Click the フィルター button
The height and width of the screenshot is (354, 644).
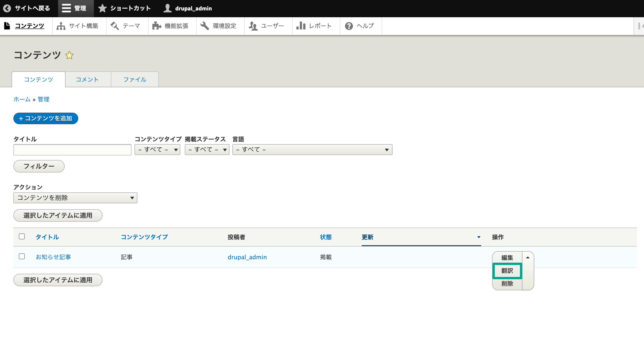pyautogui.click(x=38, y=166)
